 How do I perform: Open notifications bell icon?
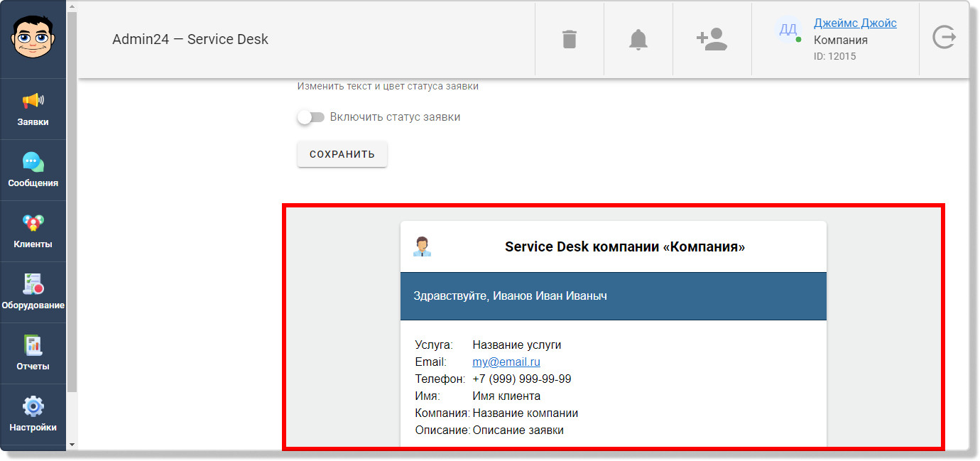click(638, 39)
